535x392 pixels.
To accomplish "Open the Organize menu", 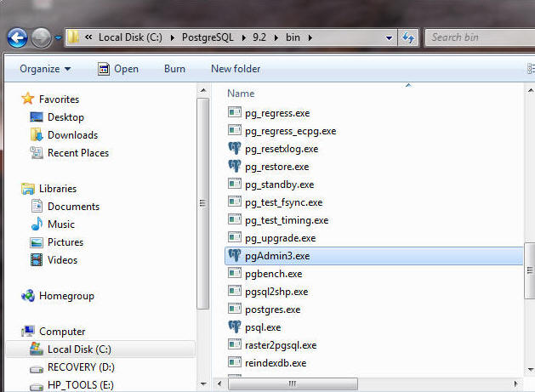I will [45, 69].
